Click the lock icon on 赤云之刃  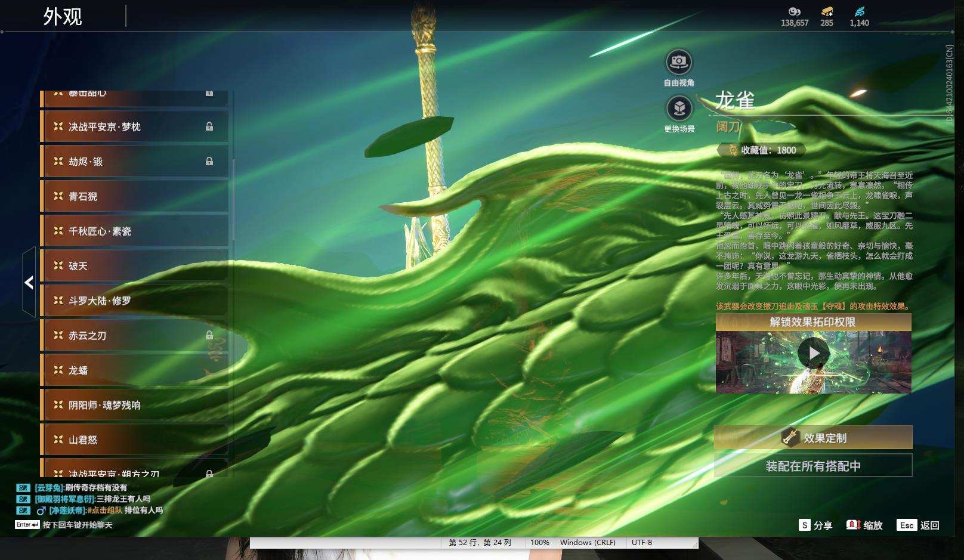[x=209, y=335]
